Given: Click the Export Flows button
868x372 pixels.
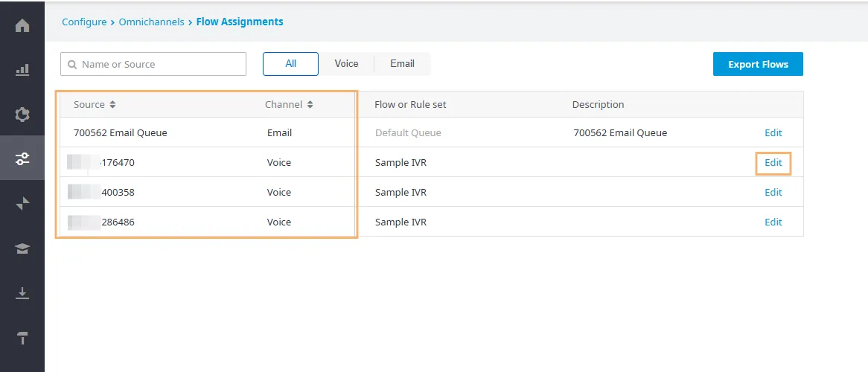Looking at the screenshot, I should click(x=758, y=64).
